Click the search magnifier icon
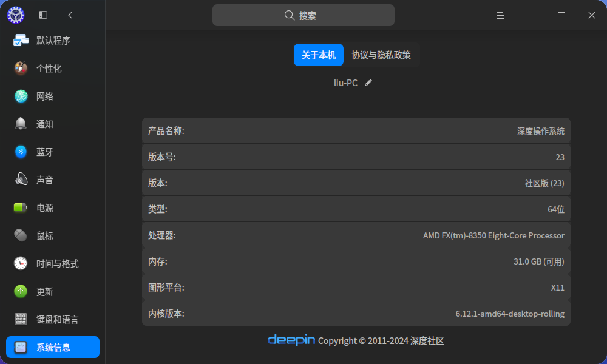607x364 pixels. [x=289, y=15]
